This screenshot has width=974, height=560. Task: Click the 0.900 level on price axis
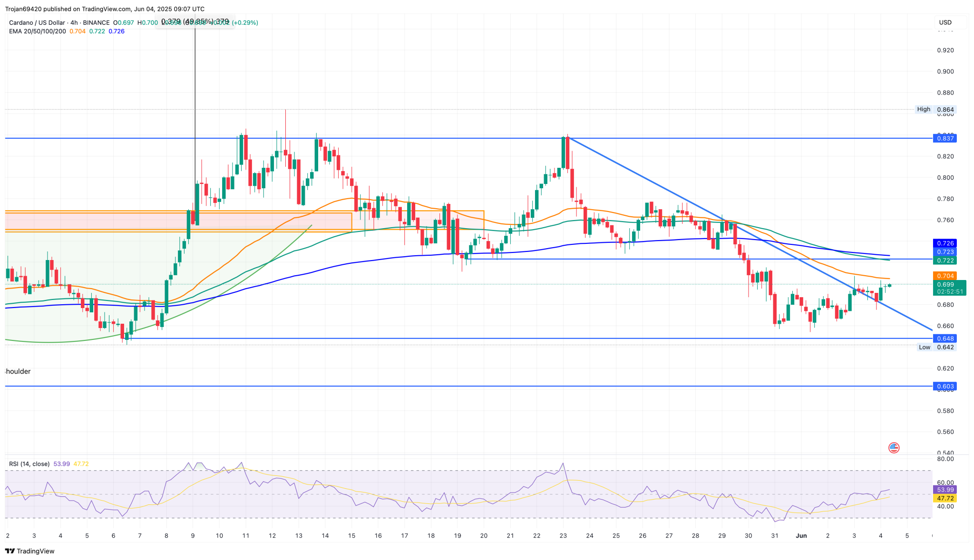pos(945,72)
